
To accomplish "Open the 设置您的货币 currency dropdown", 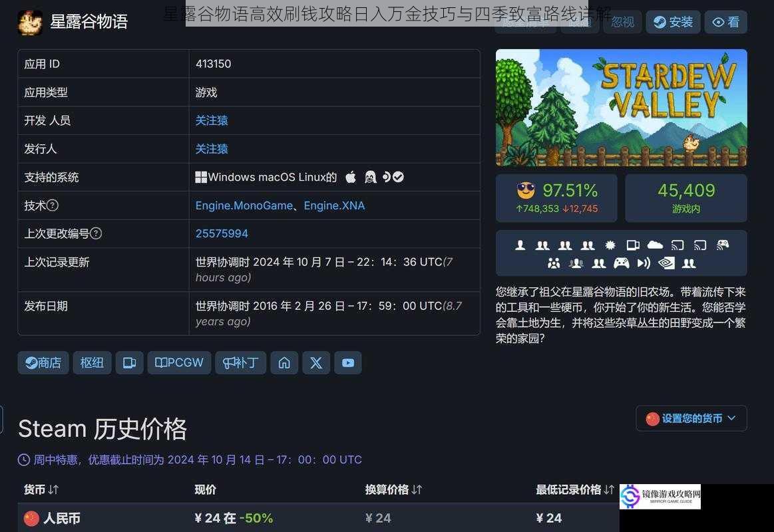I will (x=691, y=418).
